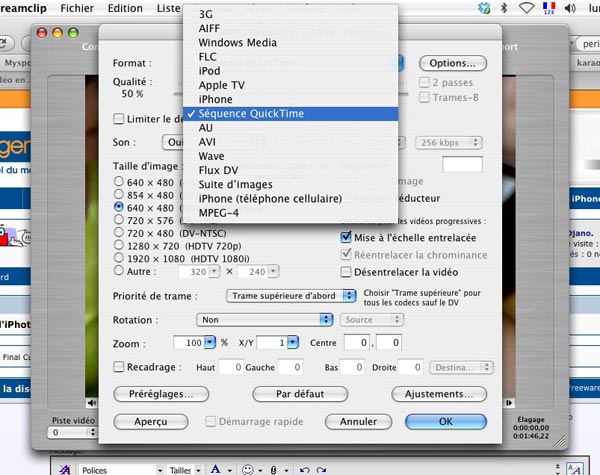Toggle the A/A editor mode icon

574,469
